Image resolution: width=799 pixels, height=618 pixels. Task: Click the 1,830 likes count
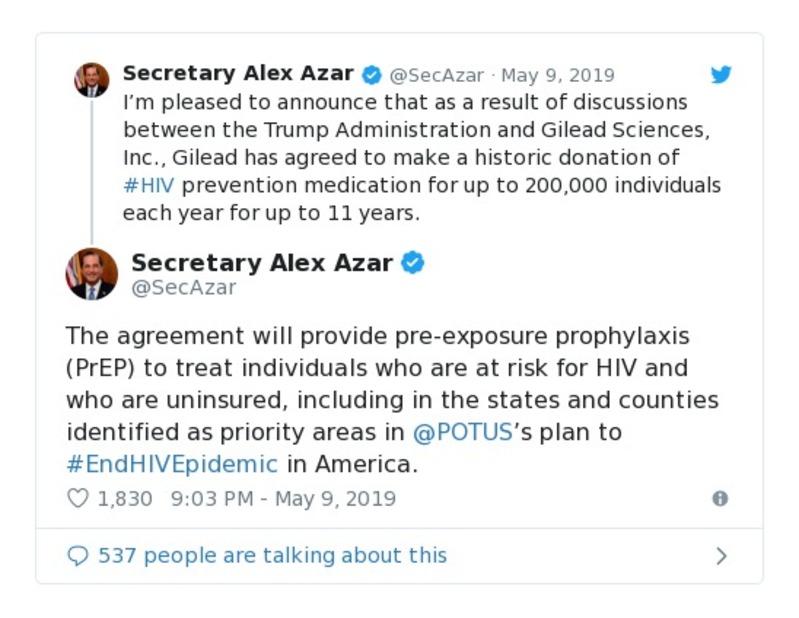tap(124, 498)
